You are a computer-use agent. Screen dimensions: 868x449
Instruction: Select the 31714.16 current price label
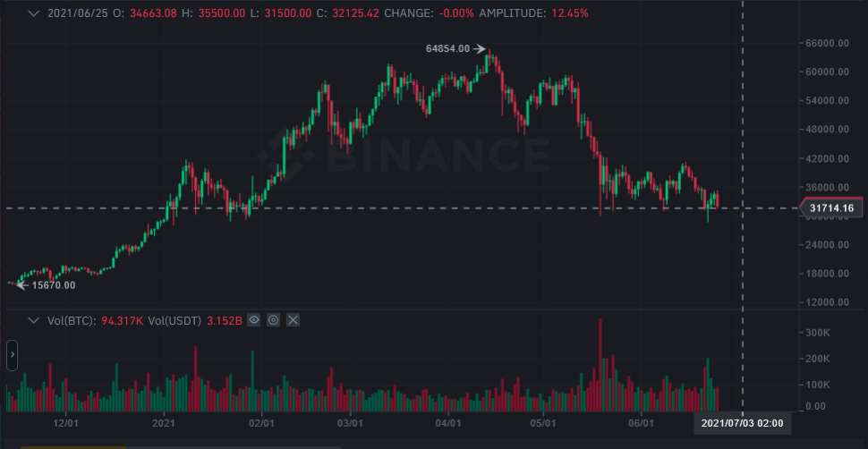coord(830,208)
